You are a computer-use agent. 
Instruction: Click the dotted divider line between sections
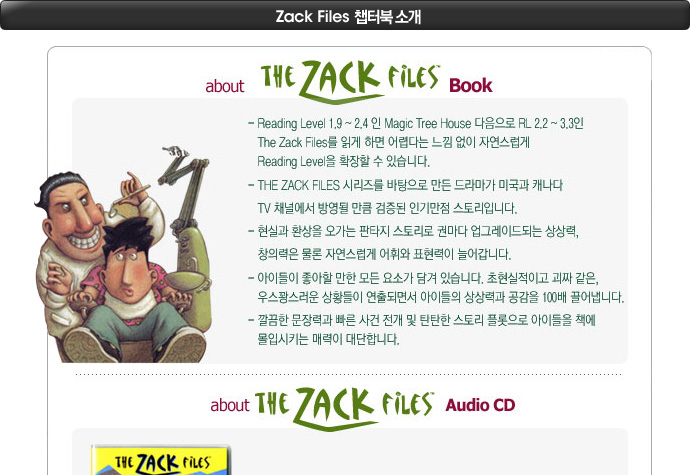tap(349, 375)
